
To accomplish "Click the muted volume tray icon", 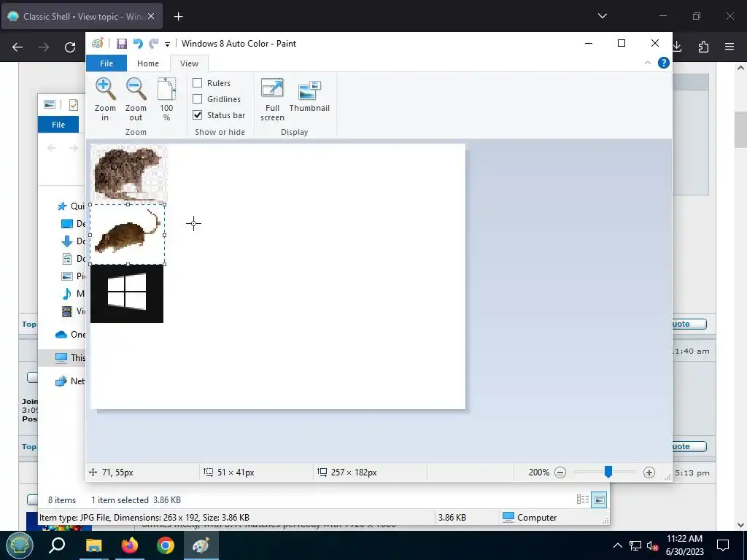I will [x=653, y=545].
